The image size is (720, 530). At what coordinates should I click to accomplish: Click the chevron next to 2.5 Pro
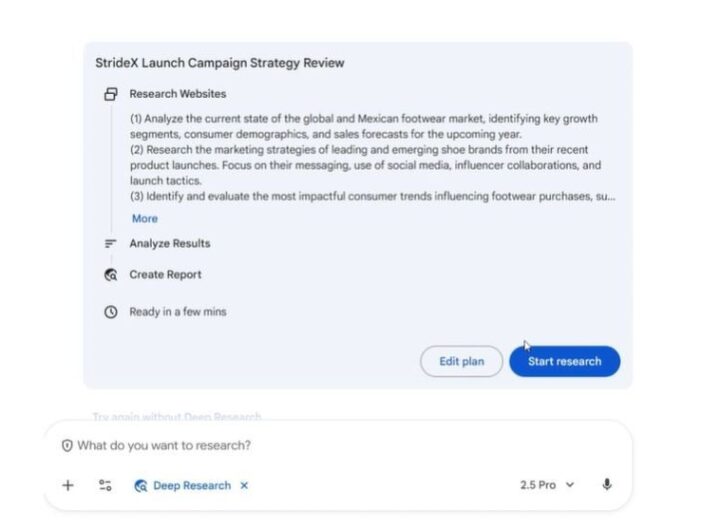570,485
